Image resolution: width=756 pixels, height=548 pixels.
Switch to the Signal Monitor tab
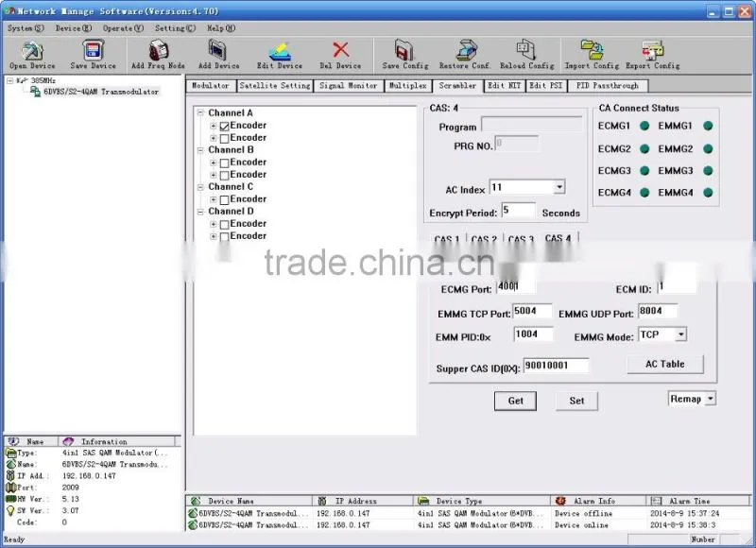click(348, 86)
